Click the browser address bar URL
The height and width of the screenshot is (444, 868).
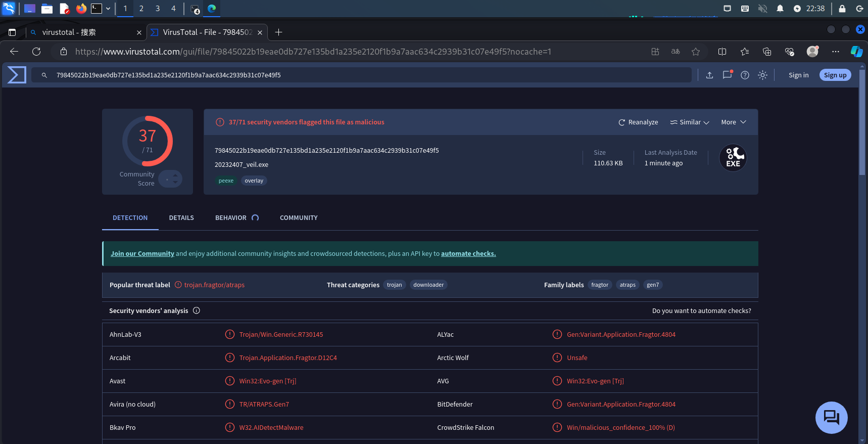(x=313, y=52)
